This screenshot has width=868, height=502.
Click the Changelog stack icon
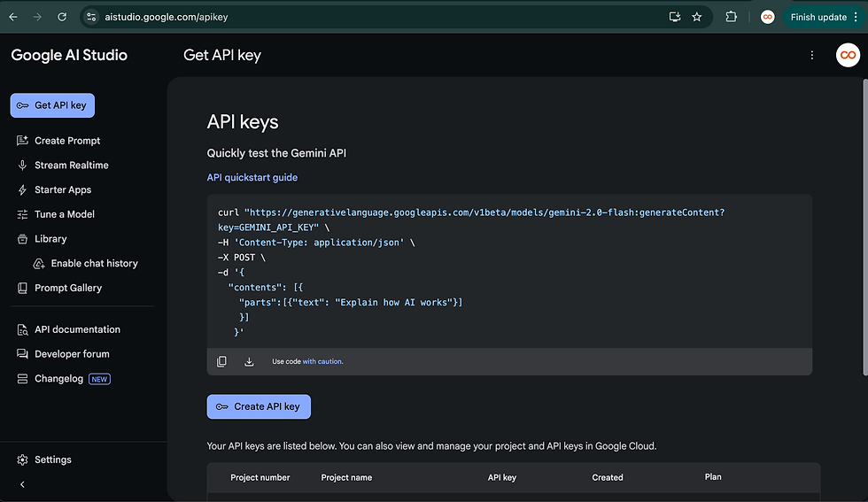tap(22, 379)
